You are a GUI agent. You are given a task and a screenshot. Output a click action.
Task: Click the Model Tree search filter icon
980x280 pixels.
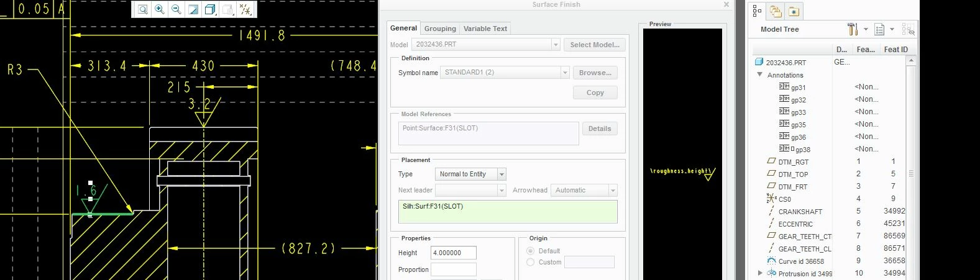908,29
